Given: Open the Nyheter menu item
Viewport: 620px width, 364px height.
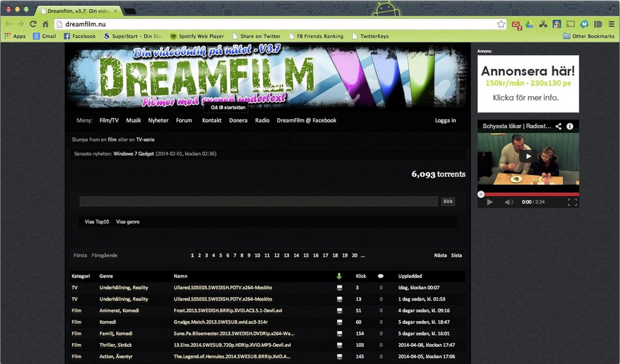Looking at the screenshot, I should pyautogui.click(x=158, y=120).
